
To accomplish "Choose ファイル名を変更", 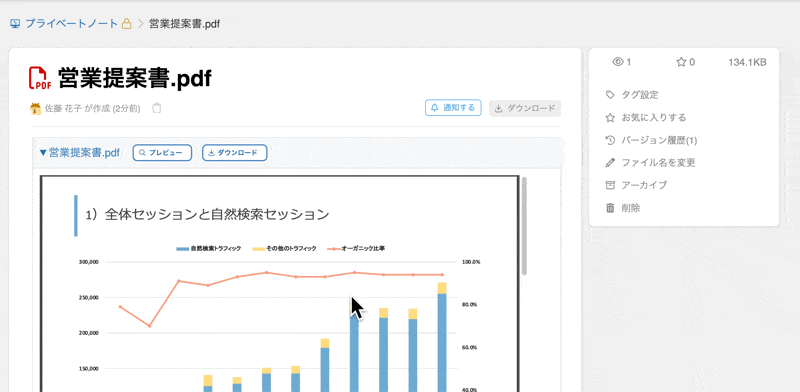I will [x=658, y=163].
